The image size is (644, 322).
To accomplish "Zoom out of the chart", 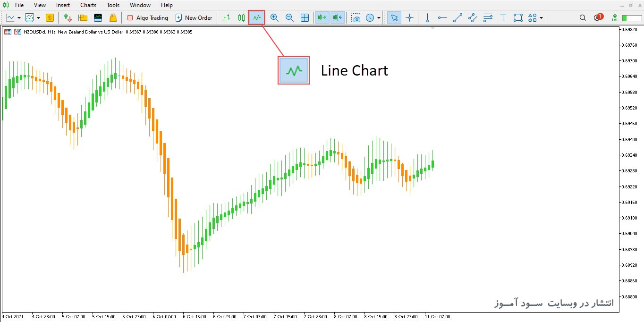I will [x=289, y=18].
